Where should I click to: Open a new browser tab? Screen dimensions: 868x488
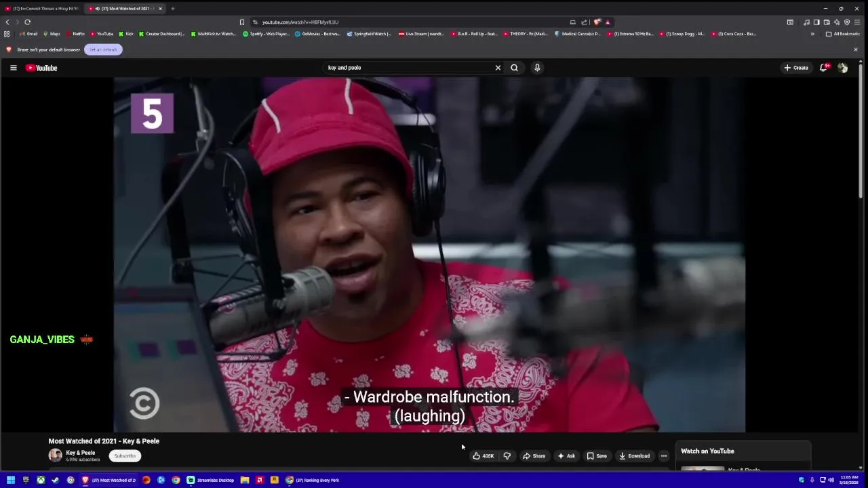click(x=173, y=9)
